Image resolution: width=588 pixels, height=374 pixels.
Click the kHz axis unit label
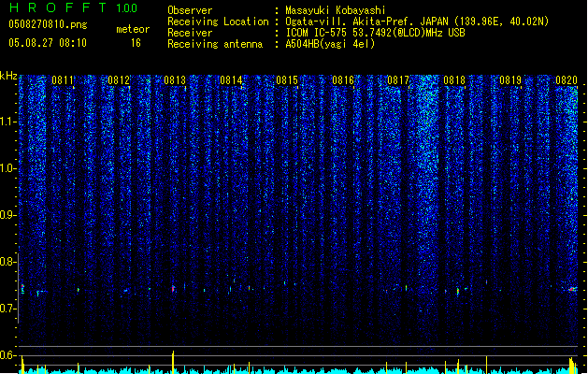tap(8, 76)
